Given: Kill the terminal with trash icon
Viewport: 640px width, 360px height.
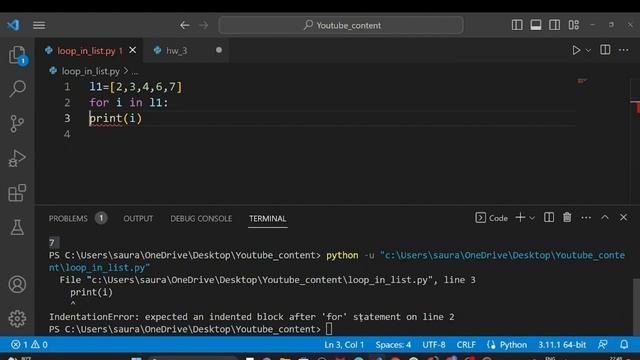Looking at the screenshot, I should coord(567,218).
